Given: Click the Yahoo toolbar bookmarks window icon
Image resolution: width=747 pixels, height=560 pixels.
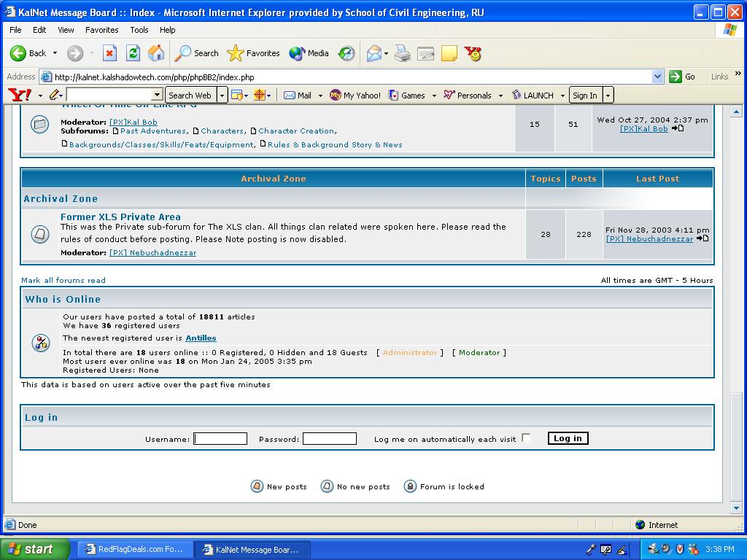Looking at the screenshot, I should coord(237,96).
